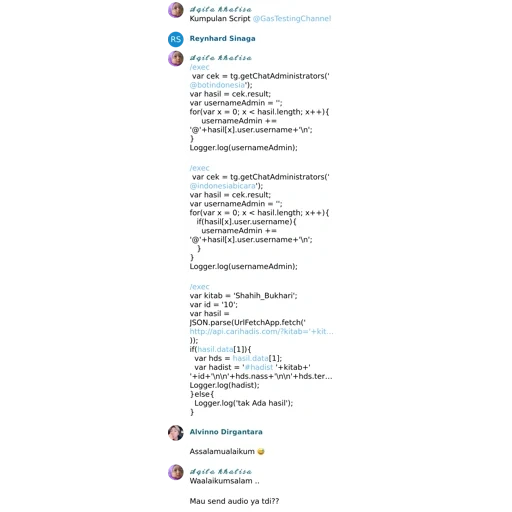
Task: Click the 'Mau send audio ya tdi??' message
Action: [x=234, y=501]
